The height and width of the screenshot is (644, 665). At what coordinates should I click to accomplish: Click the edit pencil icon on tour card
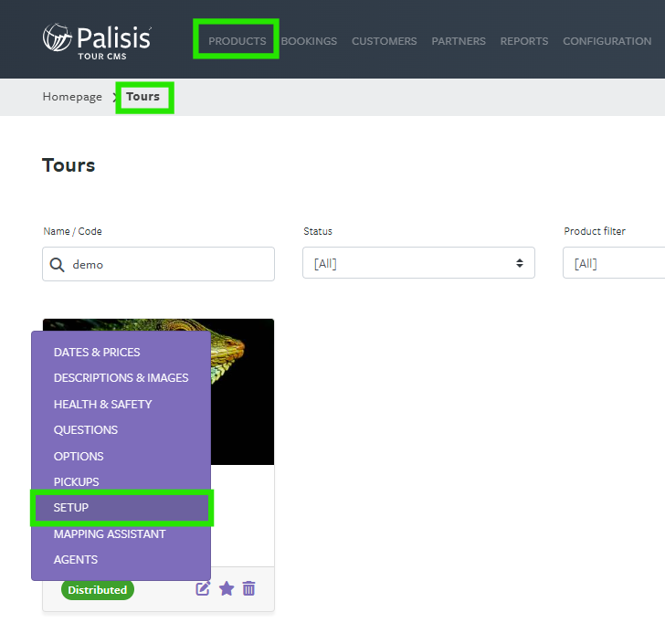(203, 588)
